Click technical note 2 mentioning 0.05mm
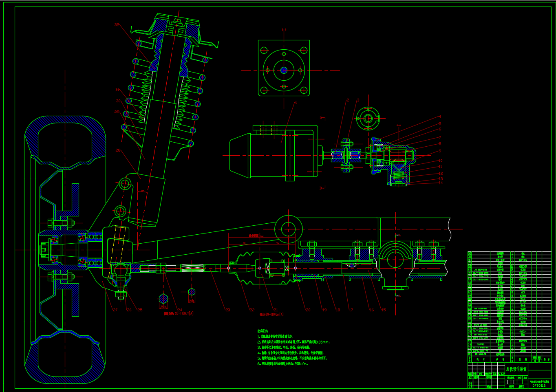 tap(293, 342)
